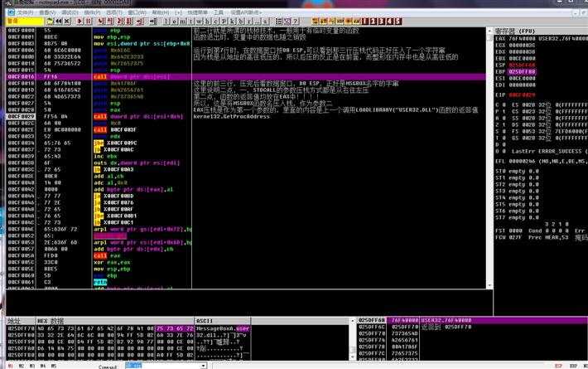
Task: Click the Trace Into toolbar icon
Action: (120, 22)
